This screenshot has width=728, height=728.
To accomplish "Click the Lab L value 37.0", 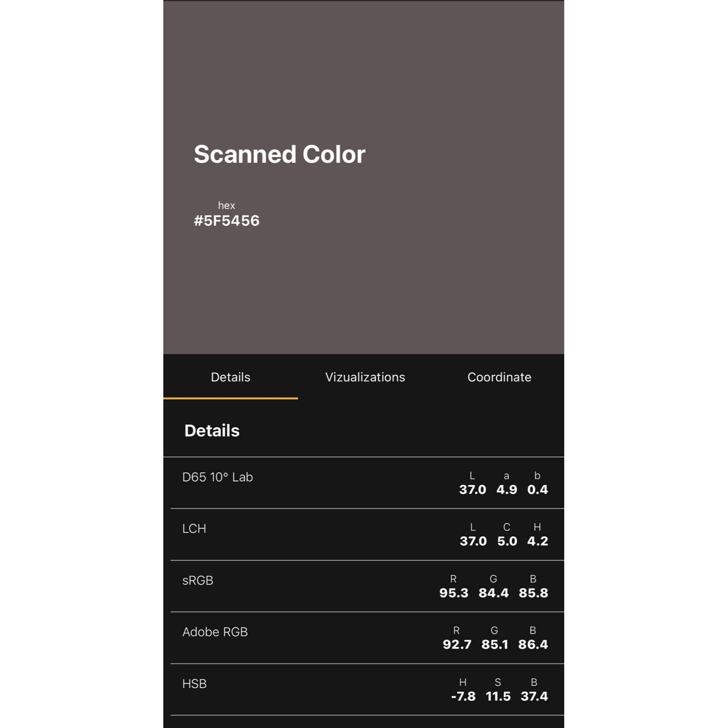I will tap(473, 490).
